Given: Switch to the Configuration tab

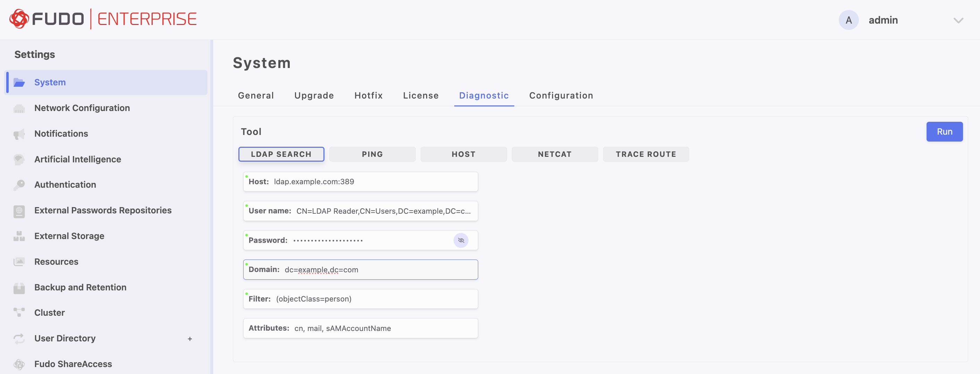Looking at the screenshot, I should click(561, 95).
